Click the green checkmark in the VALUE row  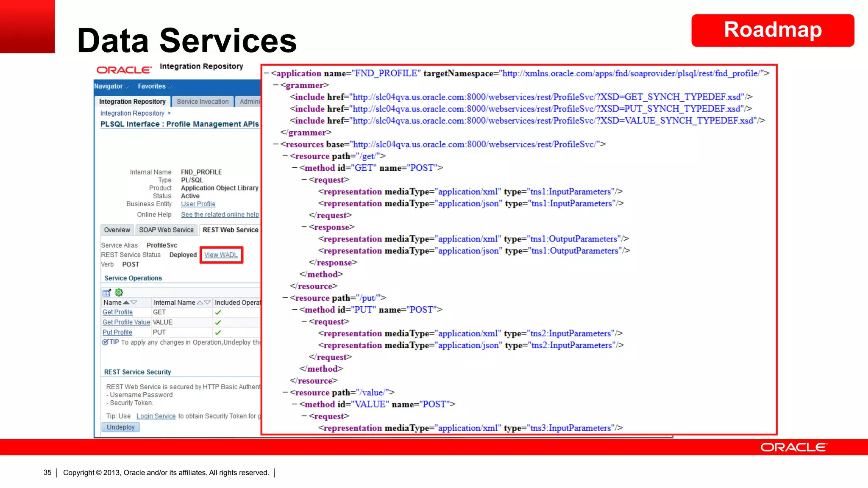[x=218, y=322]
